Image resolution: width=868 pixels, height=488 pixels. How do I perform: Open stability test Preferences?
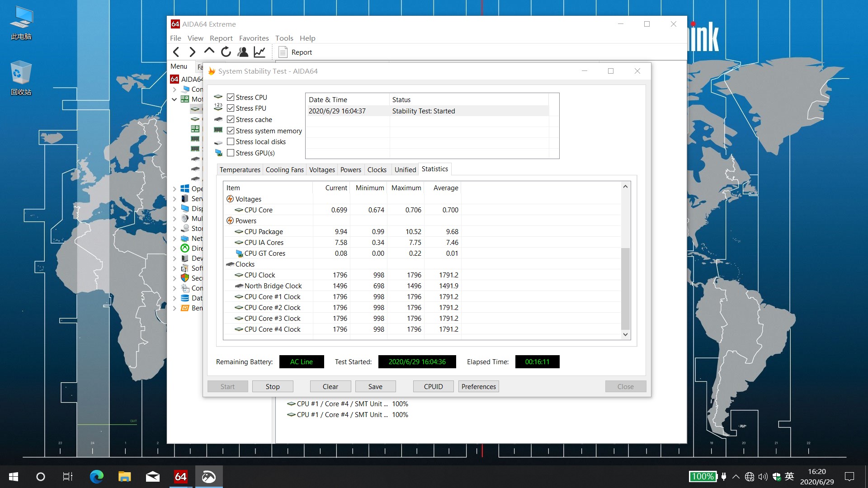coord(478,386)
